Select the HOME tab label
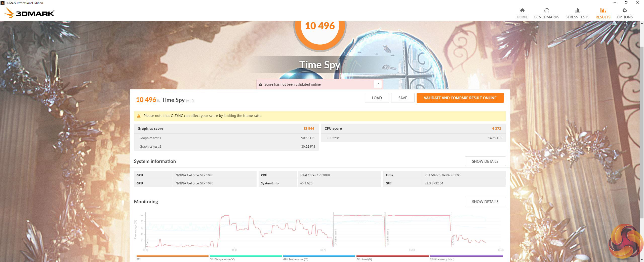 (x=522, y=17)
